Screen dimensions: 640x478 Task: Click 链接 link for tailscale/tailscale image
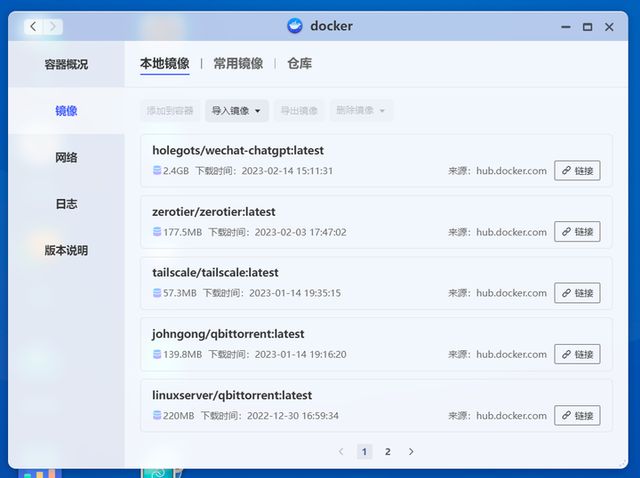(577, 293)
